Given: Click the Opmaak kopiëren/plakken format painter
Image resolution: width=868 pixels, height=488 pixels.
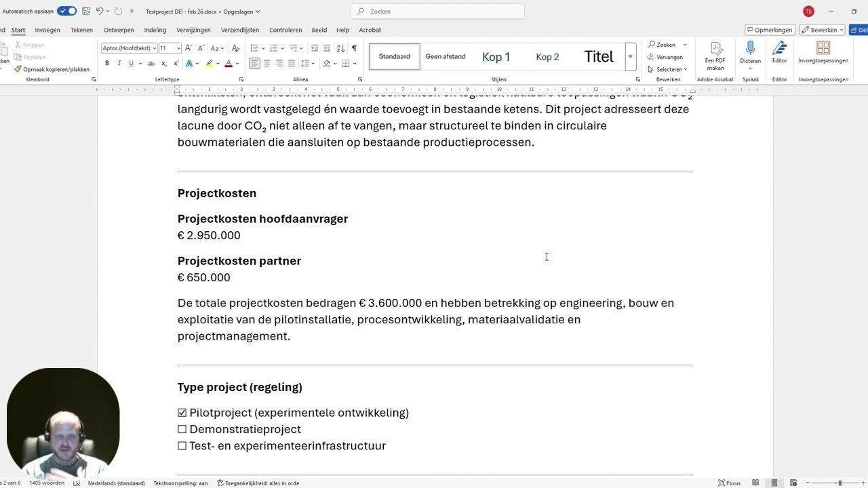Looking at the screenshot, I should click(x=52, y=69).
